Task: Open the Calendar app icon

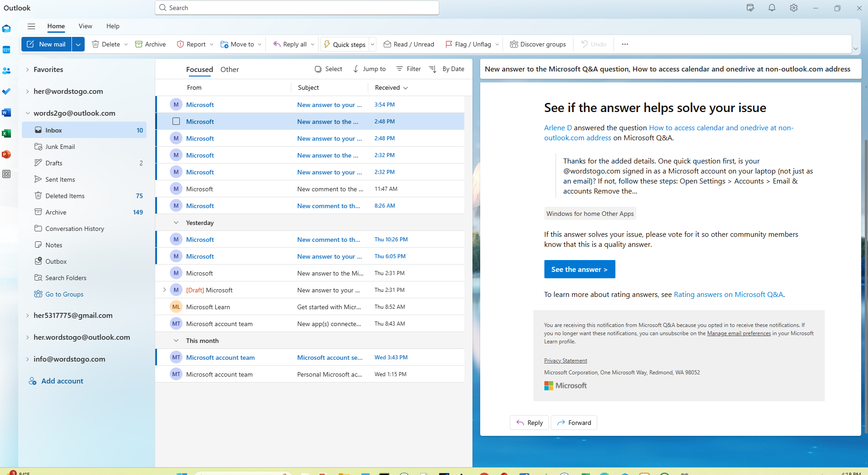Action: click(6, 49)
